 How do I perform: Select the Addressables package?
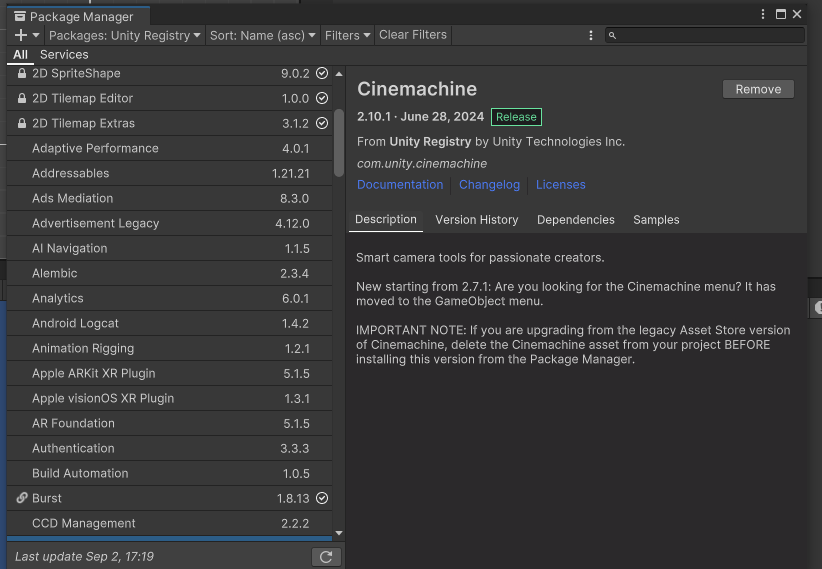pyautogui.click(x=169, y=174)
